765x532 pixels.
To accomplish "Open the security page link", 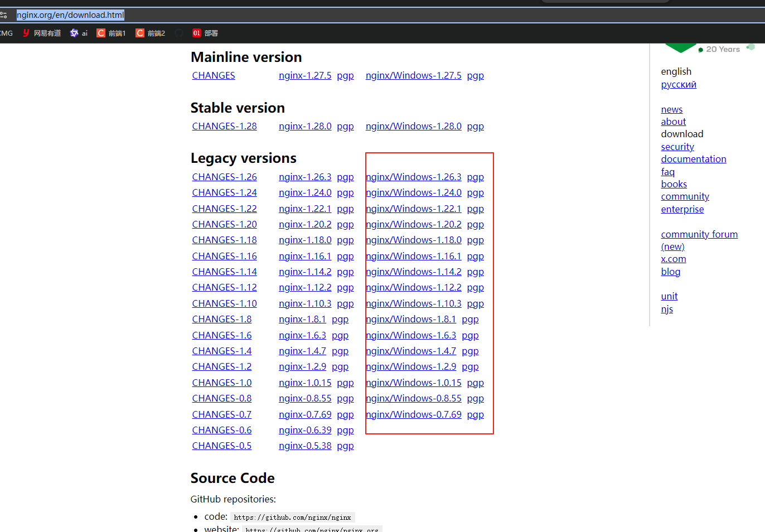I will [677, 147].
